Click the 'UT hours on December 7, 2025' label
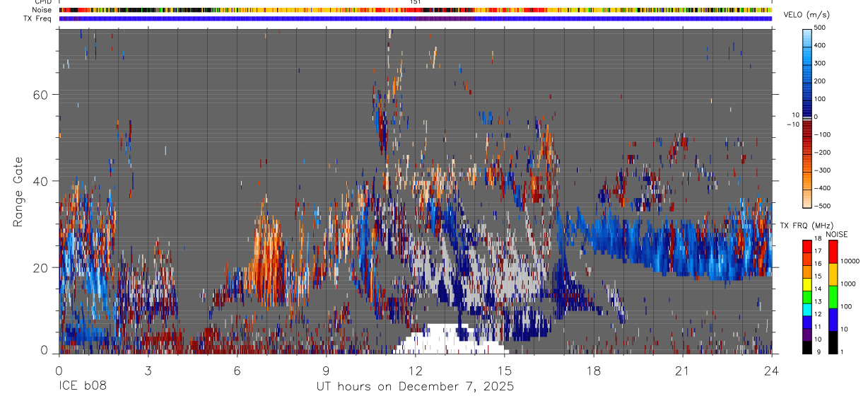The height and width of the screenshot is (401, 868). coord(415,387)
